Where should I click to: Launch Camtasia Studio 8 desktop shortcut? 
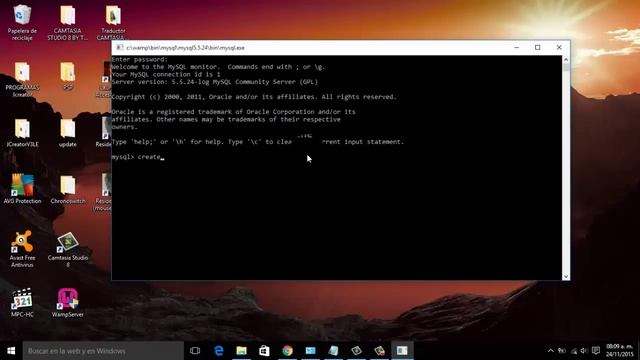point(68,249)
